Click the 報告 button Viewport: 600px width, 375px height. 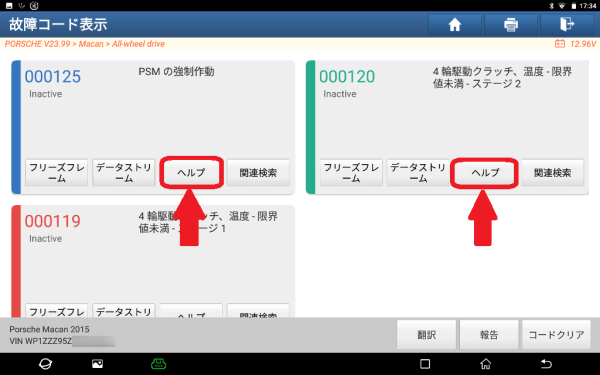[489, 335]
